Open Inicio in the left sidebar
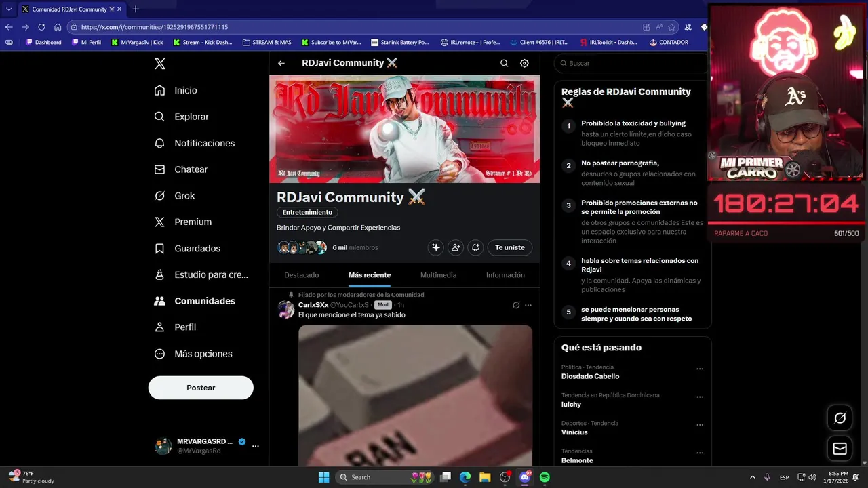The width and height of the screenshot is (868, 488). pos(176,90)
